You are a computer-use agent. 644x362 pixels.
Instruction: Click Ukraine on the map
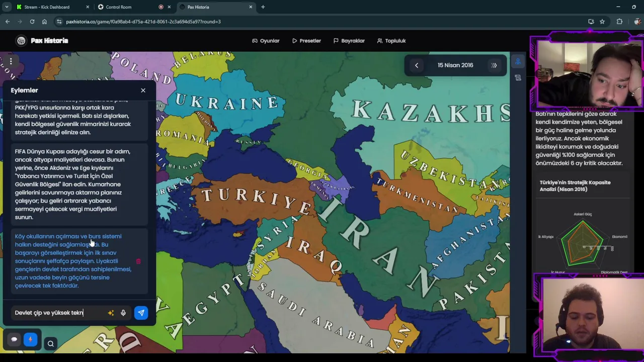point(226,102)
